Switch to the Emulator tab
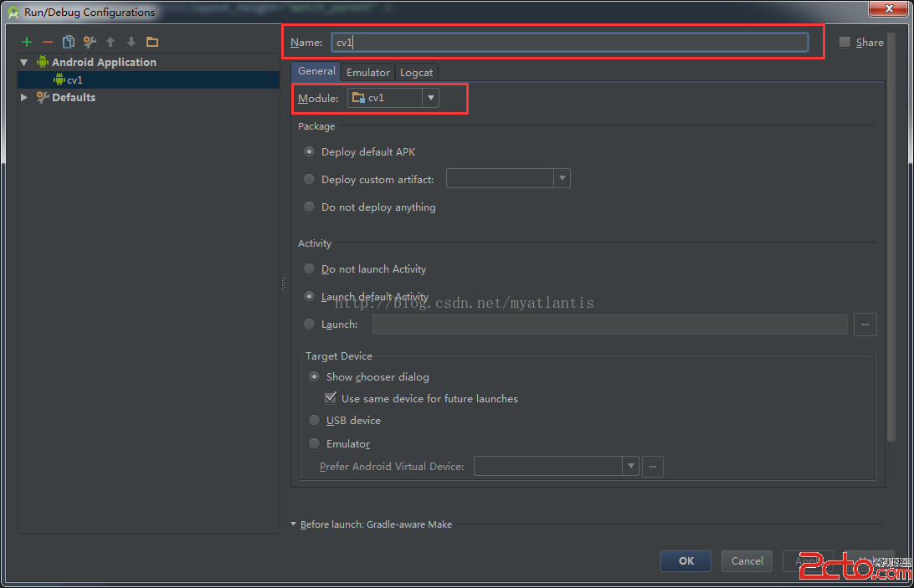 point(367,72)
